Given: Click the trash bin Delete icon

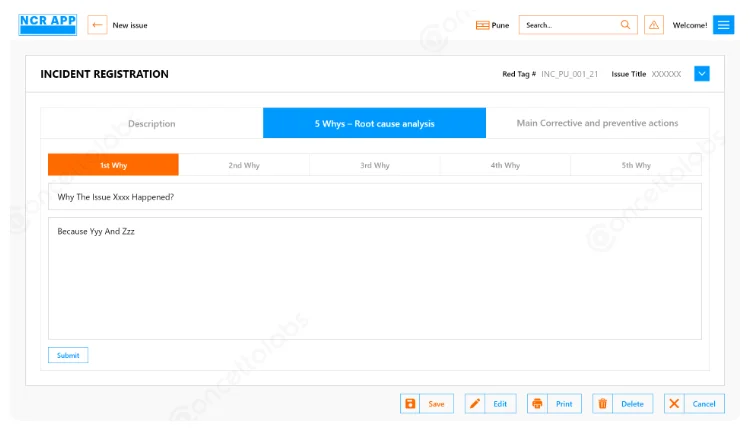Looking at the screenshot, I should pos(602,404).
